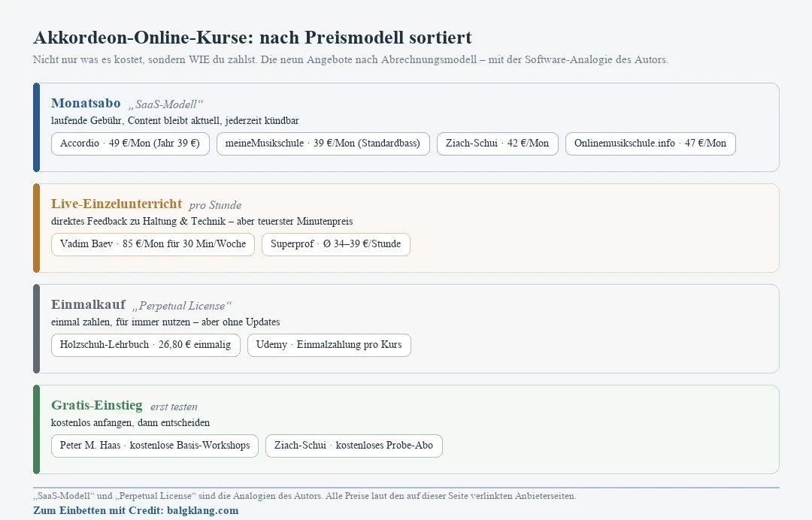Click the Einmalkauf section heading
The height and width of the screenshot is (520, 812).
click(x=88, y=304)
